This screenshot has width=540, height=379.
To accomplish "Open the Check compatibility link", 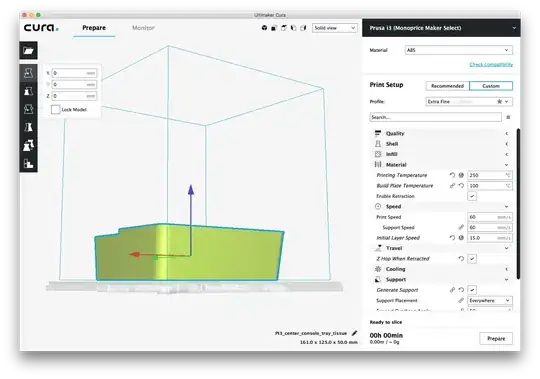I will coord(491,64).
